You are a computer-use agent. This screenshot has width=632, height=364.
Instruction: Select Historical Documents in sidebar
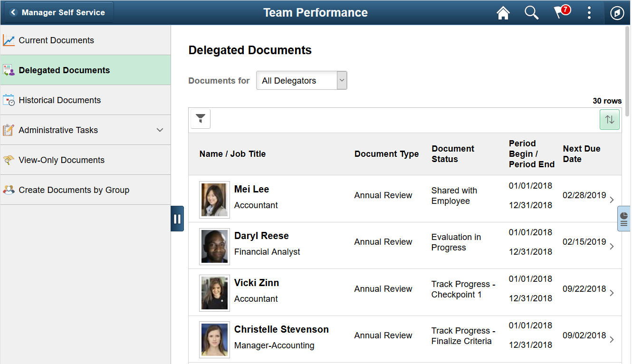pyautogui.click(x=86, y=100)
